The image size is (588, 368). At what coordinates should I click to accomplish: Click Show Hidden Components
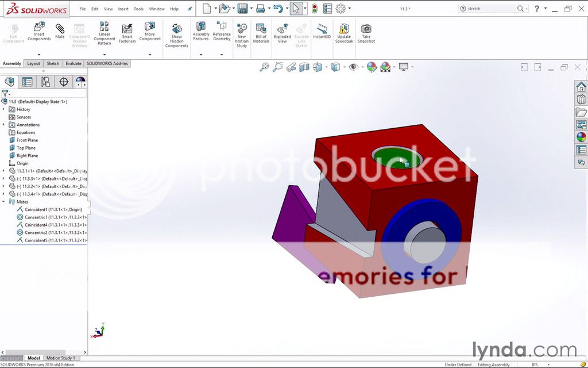(176, 36)
